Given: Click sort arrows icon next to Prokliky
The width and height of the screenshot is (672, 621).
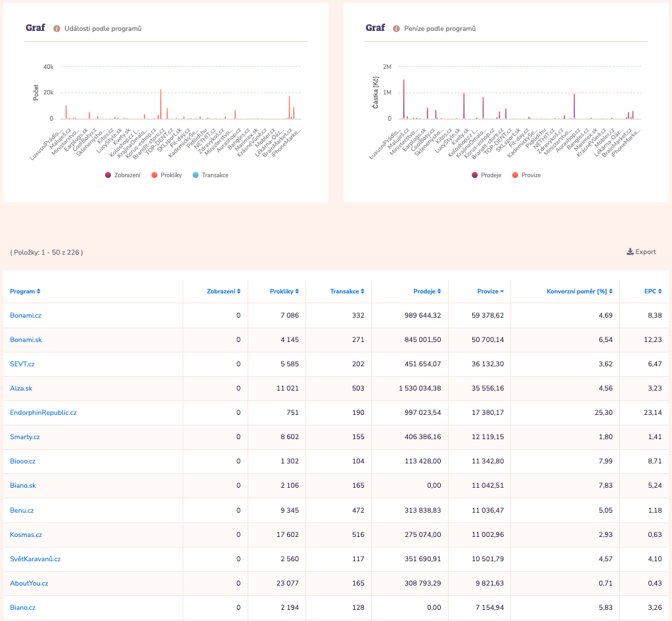Looking at the screenshot, I should click(x=297, y=291).
